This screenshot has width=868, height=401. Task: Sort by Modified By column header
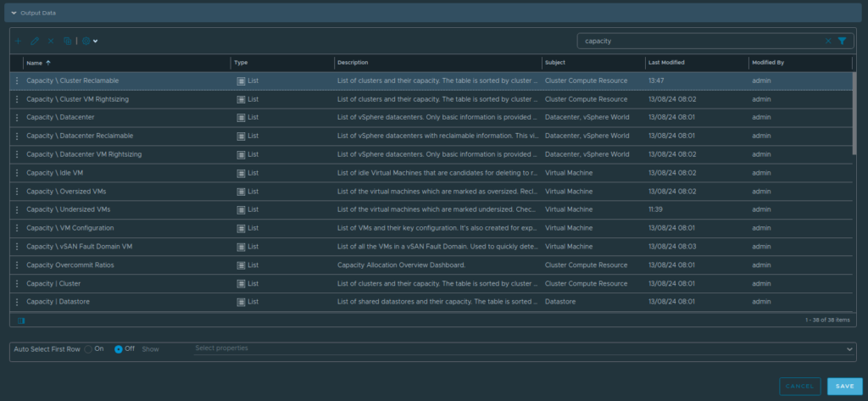click(768, 63)
